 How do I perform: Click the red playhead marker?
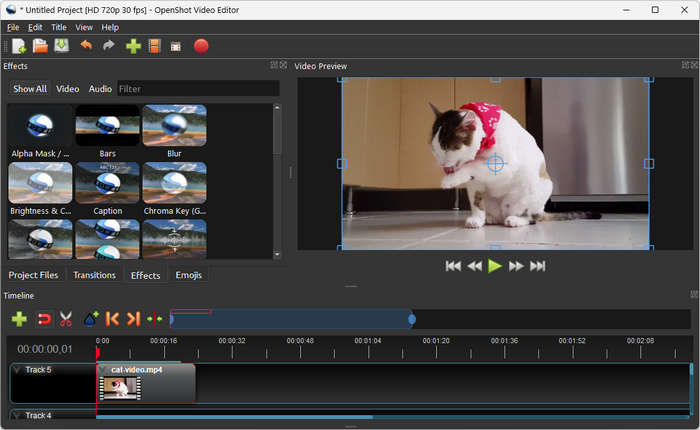pos(98,353)
